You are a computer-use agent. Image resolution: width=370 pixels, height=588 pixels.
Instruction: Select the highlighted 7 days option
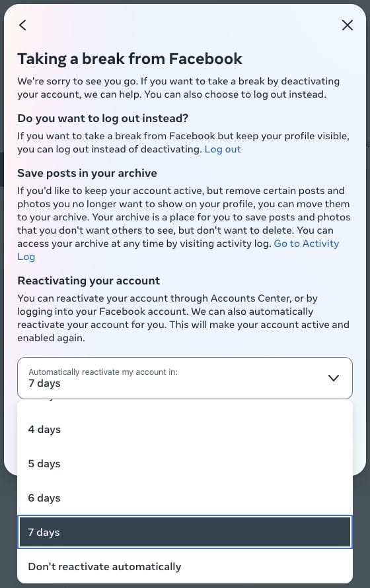pos(185,532)
